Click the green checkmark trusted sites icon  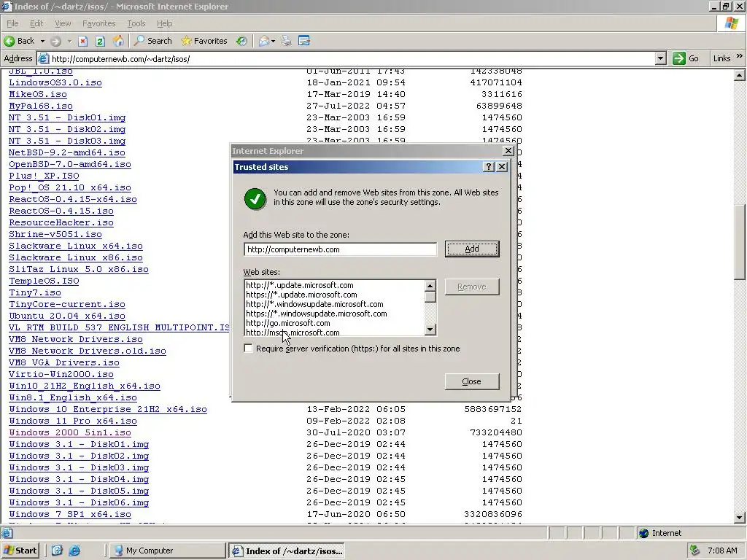pos(255,198)
